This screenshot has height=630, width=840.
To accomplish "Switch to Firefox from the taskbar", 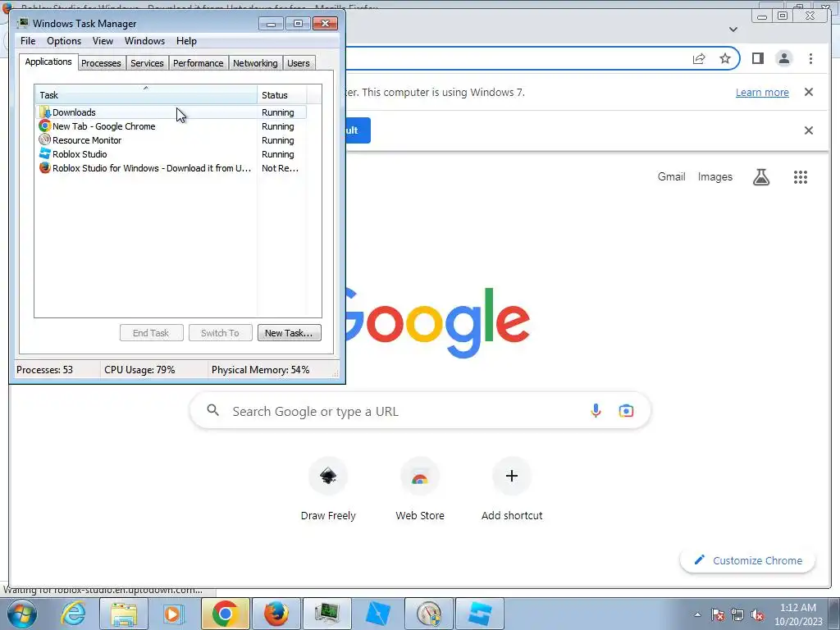I will (x=276, y=614).
